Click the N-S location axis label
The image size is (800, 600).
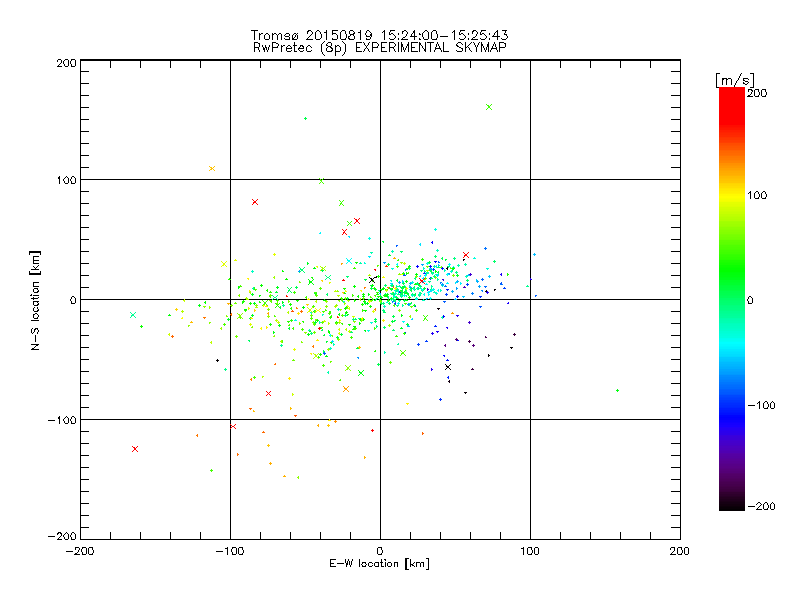37,300
